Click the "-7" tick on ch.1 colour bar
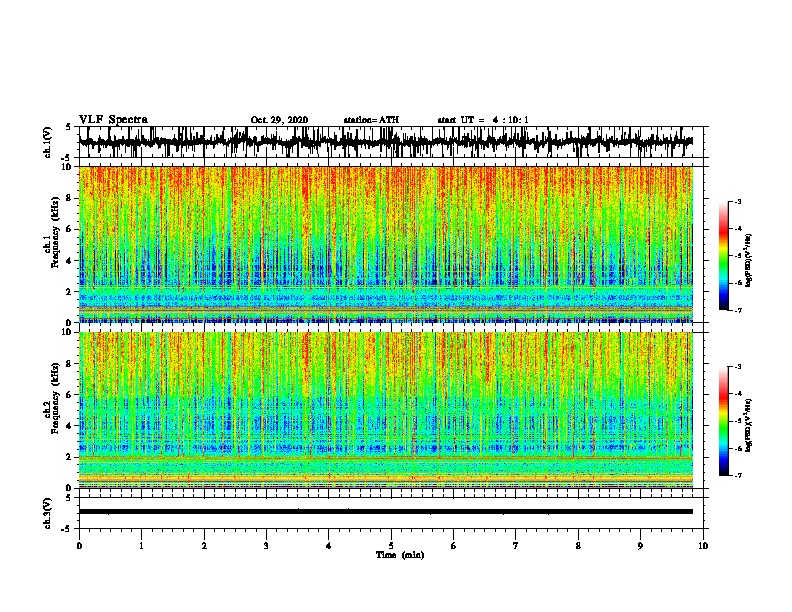The width and height of the screenshot is (792, 612). [738, 310]
